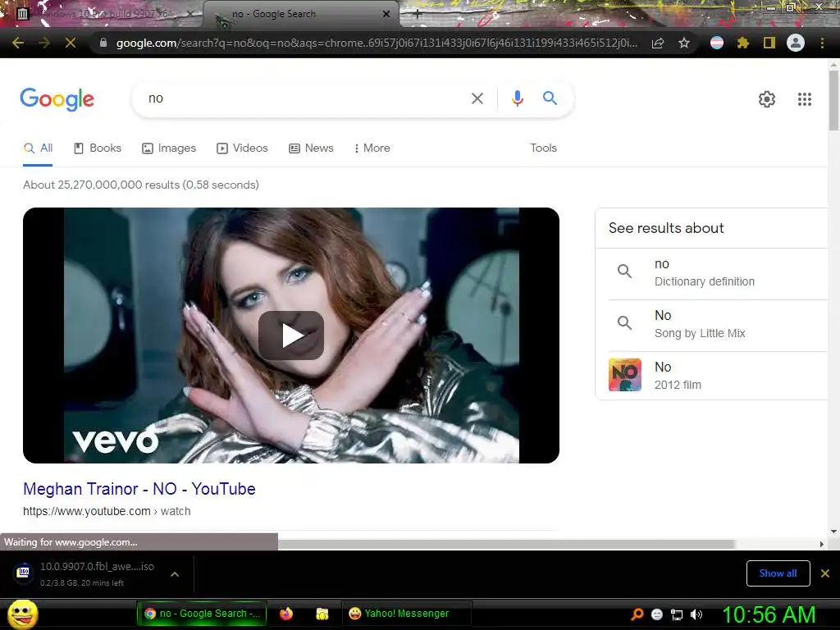The width and height of the screenshot is (840, 630).
Task: Toggle the browser side panel
Action: (x=769, y=43)
